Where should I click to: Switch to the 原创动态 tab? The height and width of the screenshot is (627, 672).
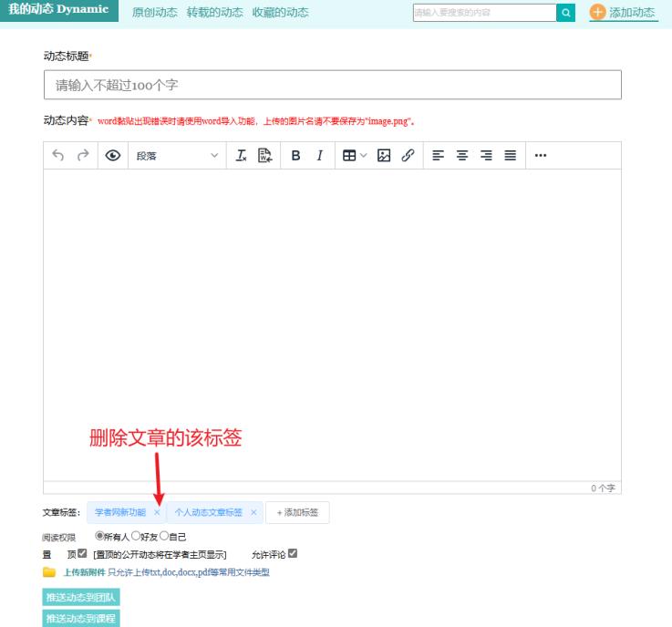(155, 13)
